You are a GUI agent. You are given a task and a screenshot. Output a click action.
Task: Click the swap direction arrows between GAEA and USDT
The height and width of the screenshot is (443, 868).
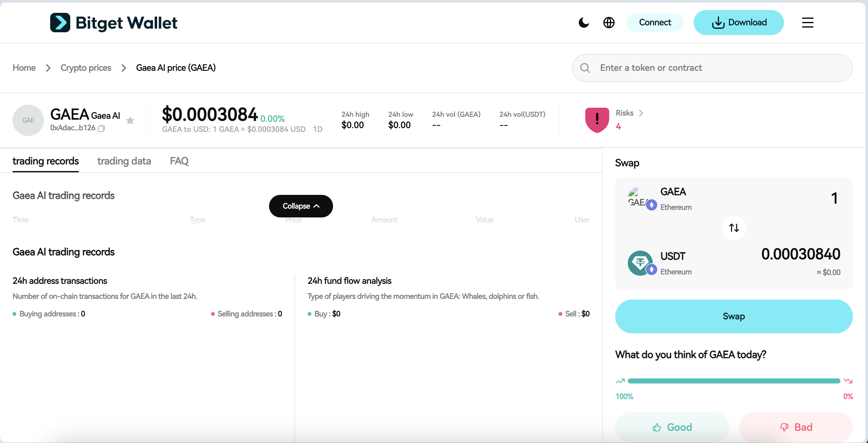point(733,228)
